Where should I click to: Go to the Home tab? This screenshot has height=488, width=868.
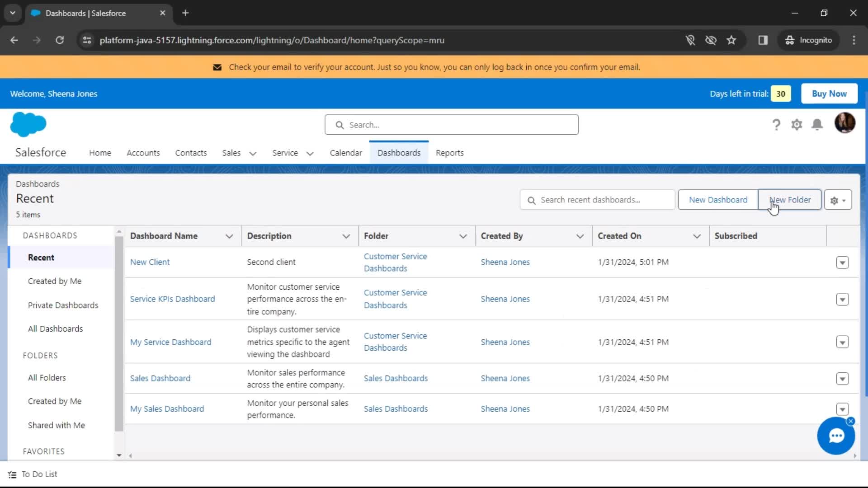click(x=100, y=153)
